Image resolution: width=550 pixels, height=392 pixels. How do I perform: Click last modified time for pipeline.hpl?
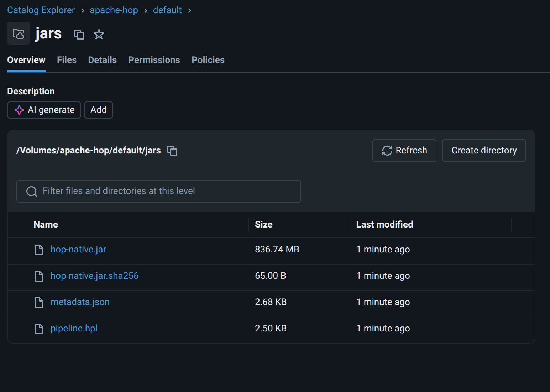(x=383, y=328)
